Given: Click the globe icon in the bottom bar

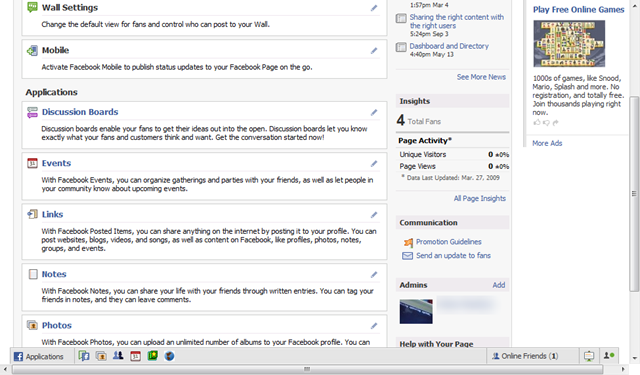Looking at the screenshot, I should point(169,356).
